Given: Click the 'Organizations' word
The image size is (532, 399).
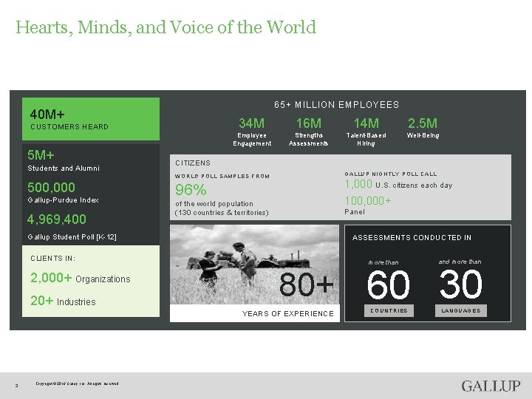Looking at the screenshot, I should coord(103,279).
